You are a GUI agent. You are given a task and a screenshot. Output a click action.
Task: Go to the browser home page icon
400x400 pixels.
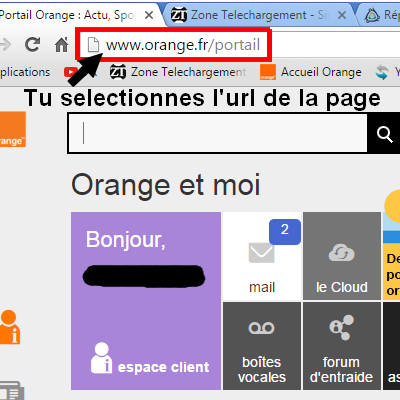[x=62, y=44]
